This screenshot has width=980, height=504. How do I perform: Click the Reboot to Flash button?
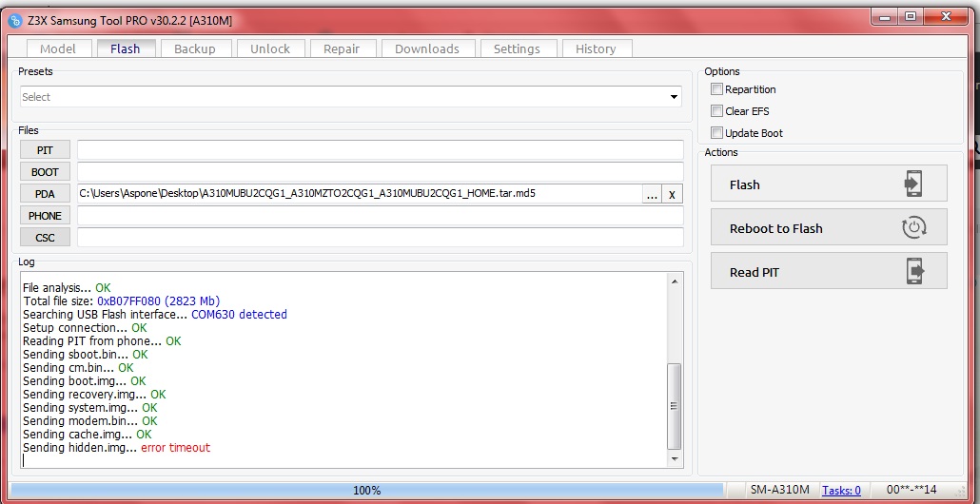point(829,226)
